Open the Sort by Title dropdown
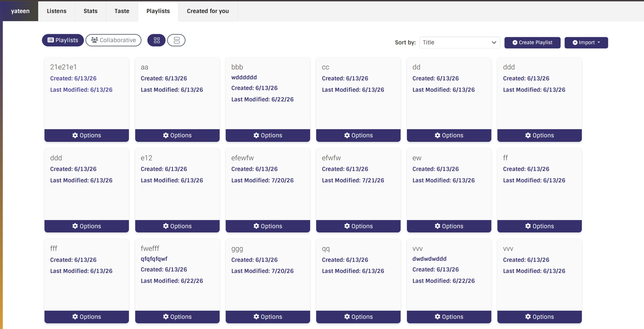Viewport: 644px width, 329px height. pos(460,42)
